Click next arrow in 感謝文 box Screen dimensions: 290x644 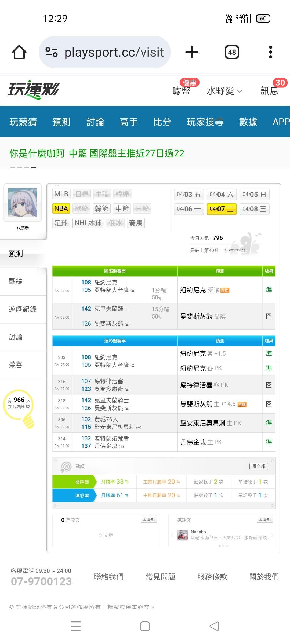(272, 535)
